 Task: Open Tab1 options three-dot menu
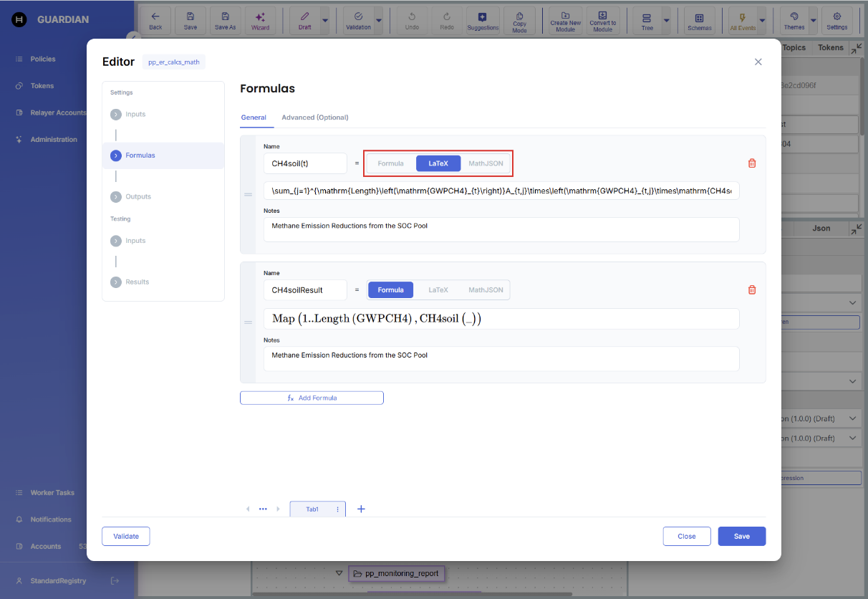pyautogui.click(x=338, y=509)
